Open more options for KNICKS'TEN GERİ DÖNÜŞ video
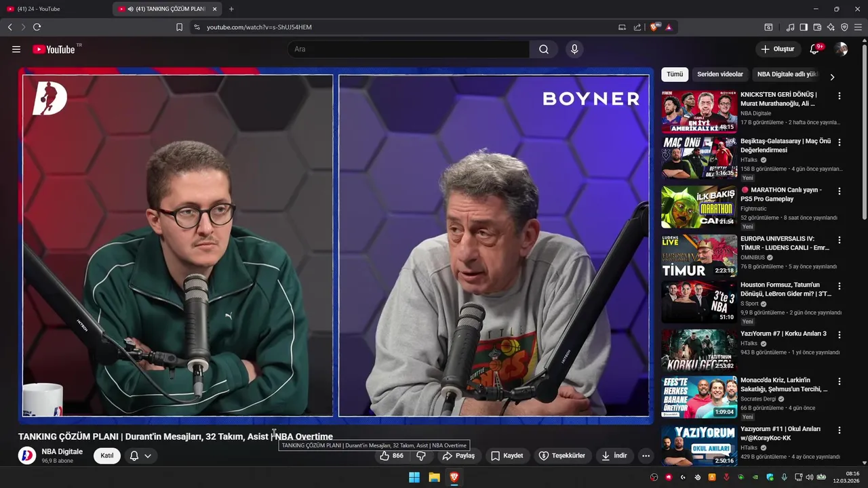 (x=840, y=96)
